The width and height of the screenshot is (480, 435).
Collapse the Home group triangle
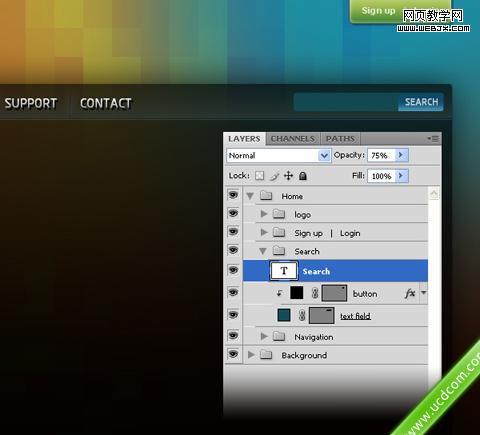click(x=250, y=196)
